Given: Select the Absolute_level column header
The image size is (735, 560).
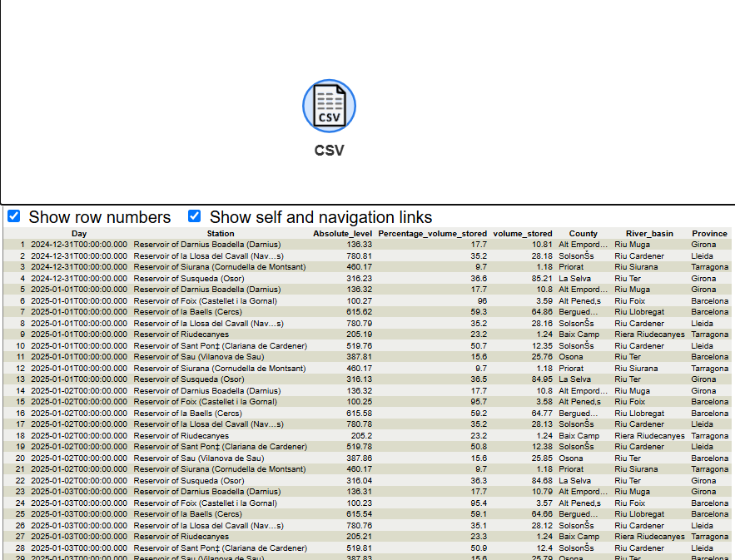Looking at the screenshot, I should click(x=342, y=234).
